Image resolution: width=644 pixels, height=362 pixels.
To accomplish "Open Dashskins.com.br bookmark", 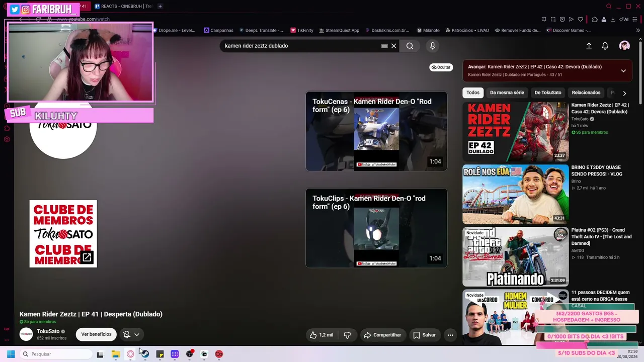I will point(387,30).
